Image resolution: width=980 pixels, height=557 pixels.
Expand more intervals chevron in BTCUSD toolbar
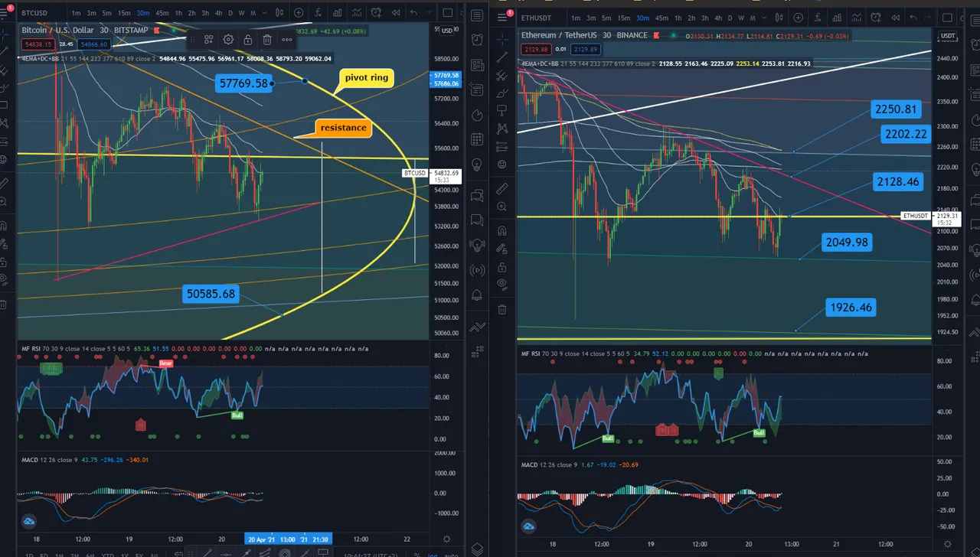(x=264, y=13)
